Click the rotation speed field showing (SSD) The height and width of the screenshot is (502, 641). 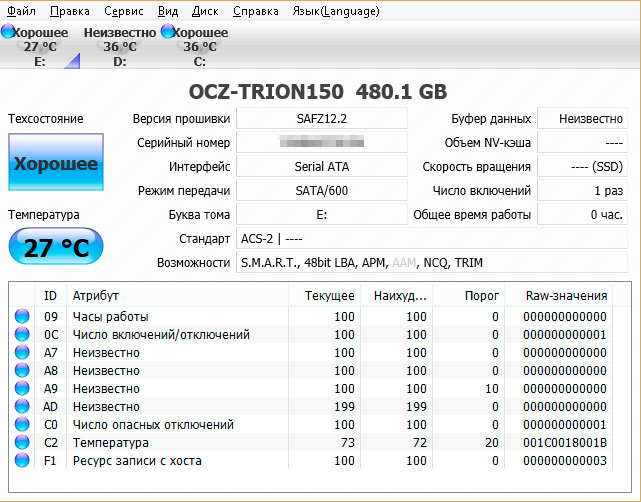[x=582, y=166]
